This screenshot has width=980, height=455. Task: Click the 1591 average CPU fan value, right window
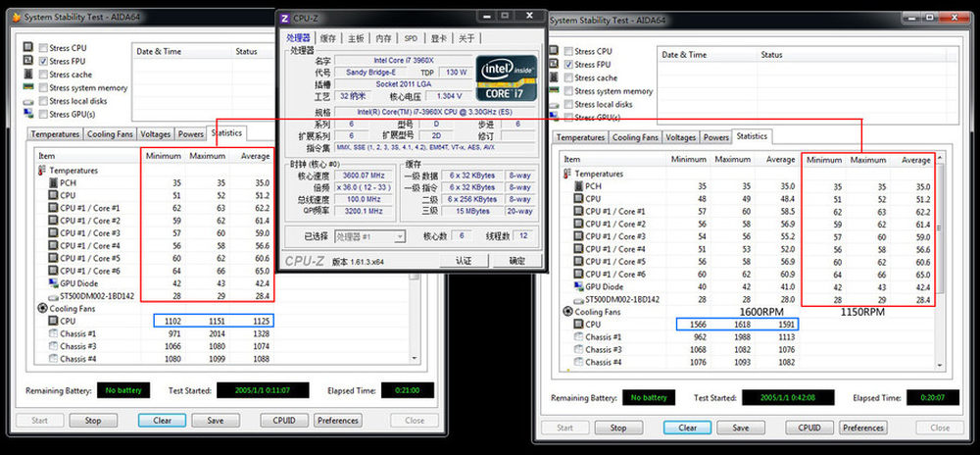tap(782, 325)
